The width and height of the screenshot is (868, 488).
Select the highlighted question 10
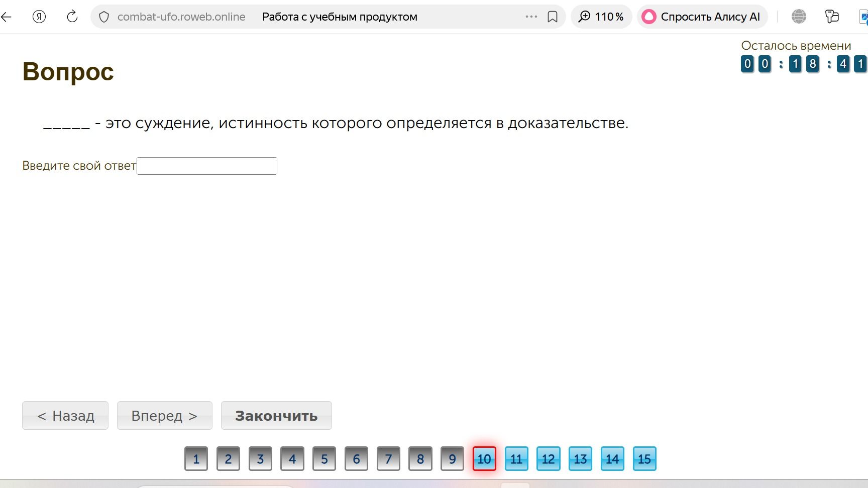coord(484,458)
